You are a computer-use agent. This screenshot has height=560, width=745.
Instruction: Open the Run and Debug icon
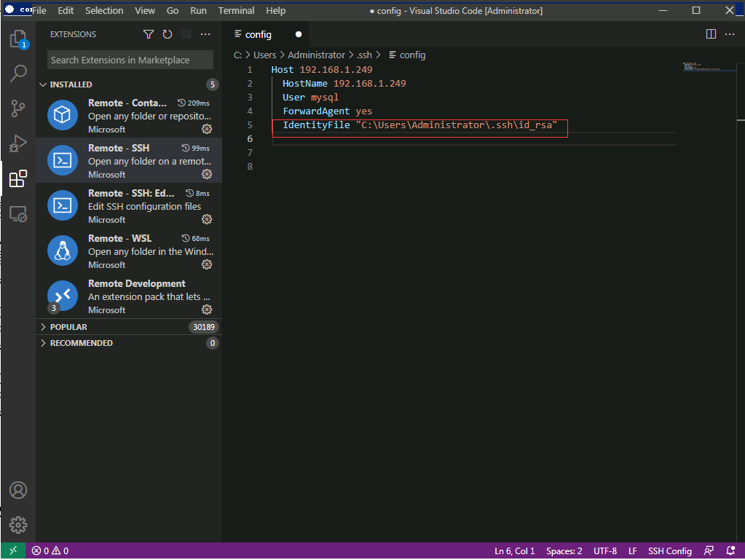[x=18, y=143]
